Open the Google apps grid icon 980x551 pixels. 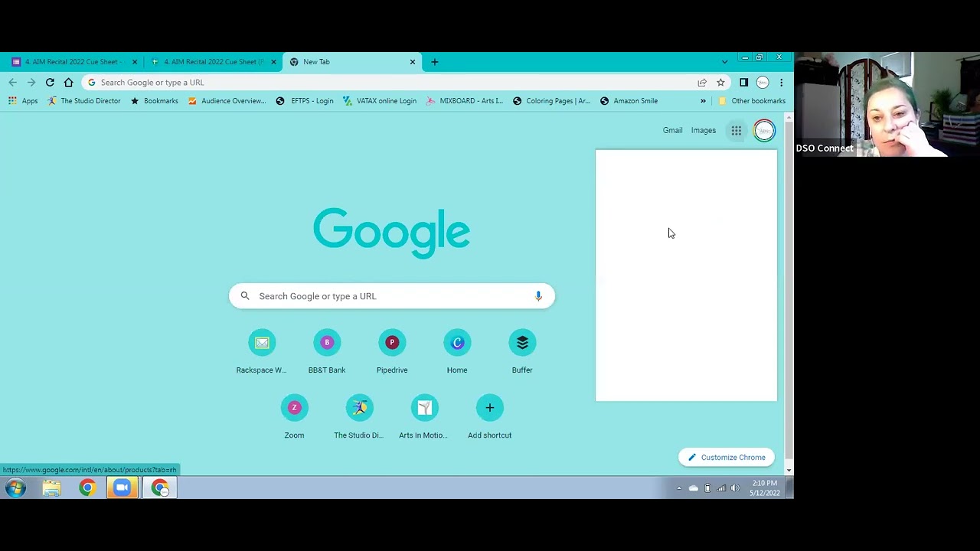[736, 131]
